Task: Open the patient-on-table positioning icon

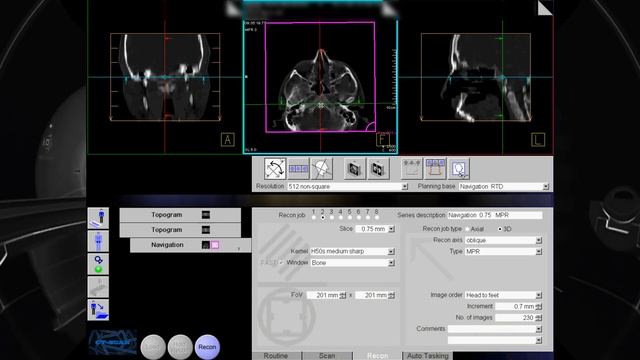Action: tap(98, 218)
